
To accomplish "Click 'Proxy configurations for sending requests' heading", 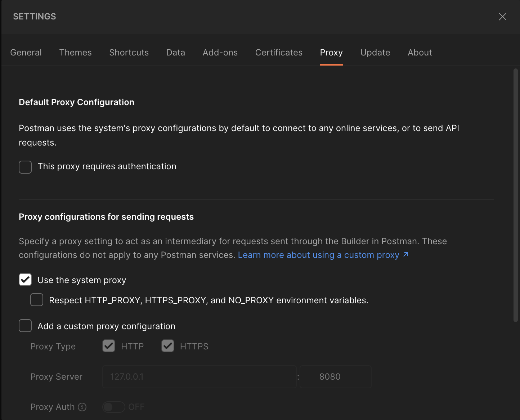I will (106, 217).
